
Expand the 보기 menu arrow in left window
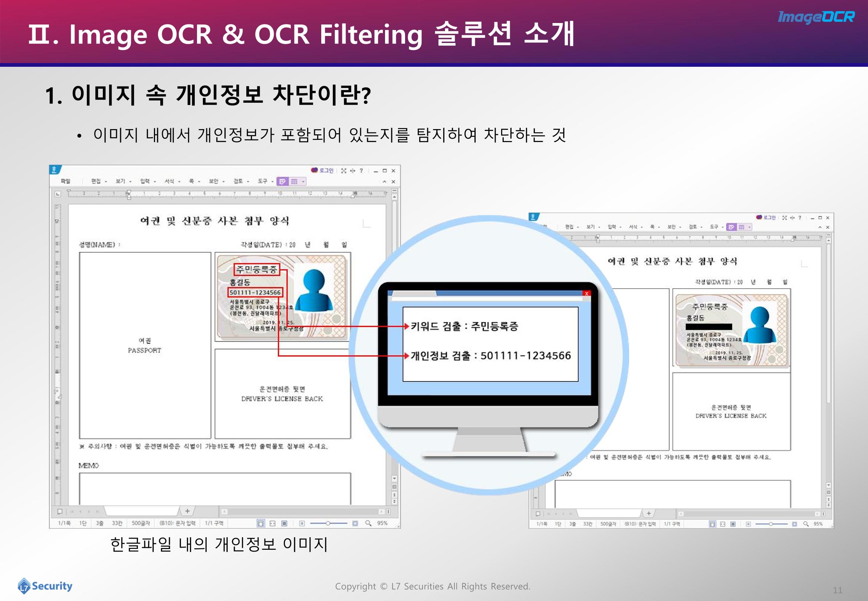tap(130, 181)
